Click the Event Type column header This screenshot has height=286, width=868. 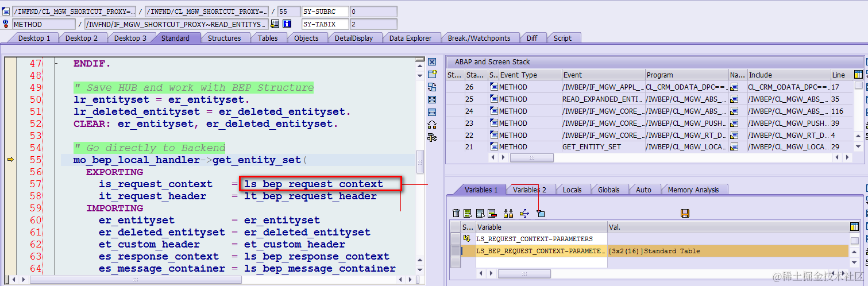click(x=530, y=75)
